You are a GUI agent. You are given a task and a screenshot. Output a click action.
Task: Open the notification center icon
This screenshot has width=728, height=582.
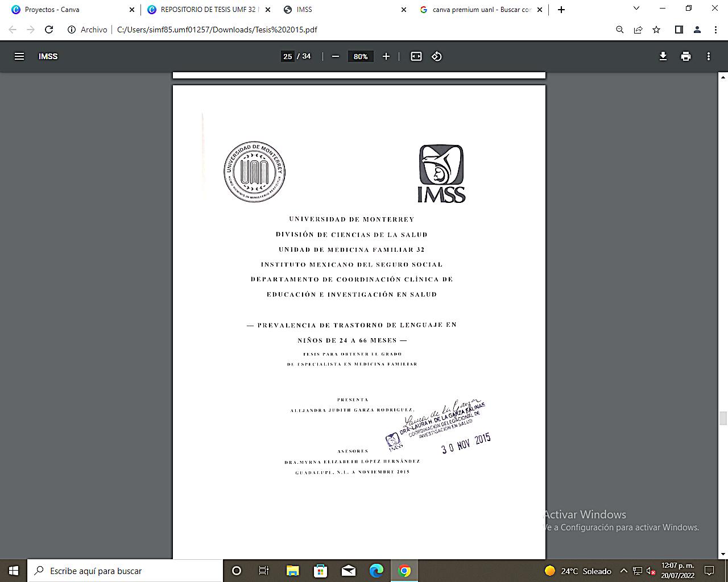click(x=709, y=571)
